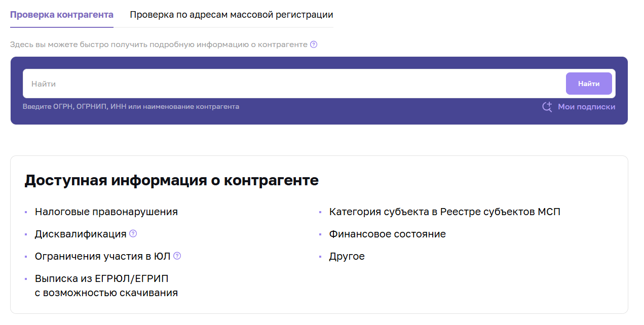The image size is (644, 325).
Task: Click the Доступная информация о контрагенте heading
Action: tap(172, 180)
